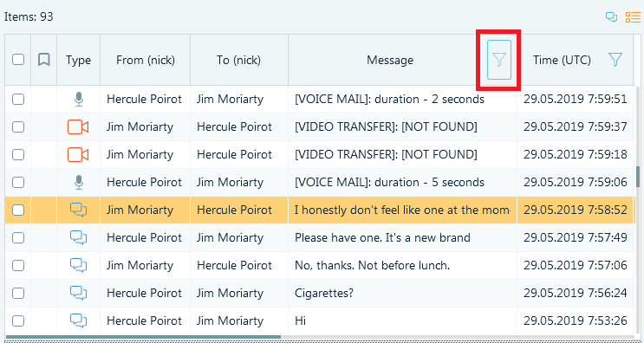Switch to chat conversation view icon
The width and height of the screenshot is (644, 343).
(612, 17)
